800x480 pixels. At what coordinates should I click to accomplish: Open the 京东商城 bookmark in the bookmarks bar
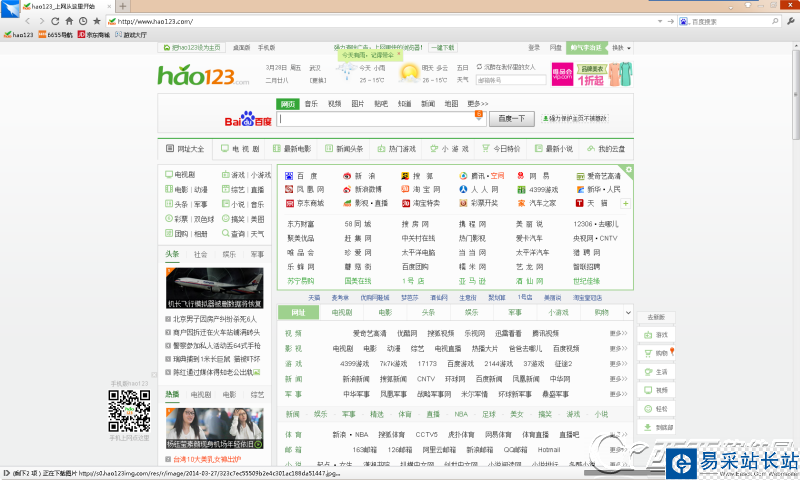click(94, 35)
